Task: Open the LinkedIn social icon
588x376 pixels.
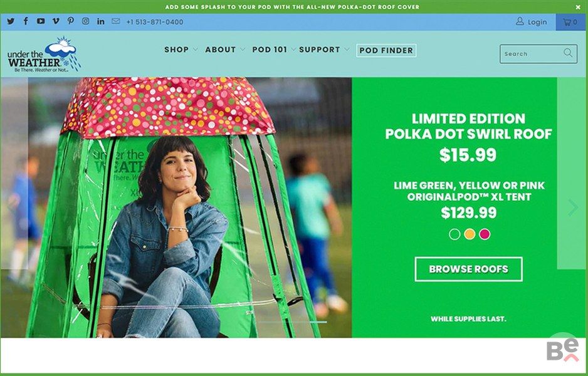Action: point(100,21)
